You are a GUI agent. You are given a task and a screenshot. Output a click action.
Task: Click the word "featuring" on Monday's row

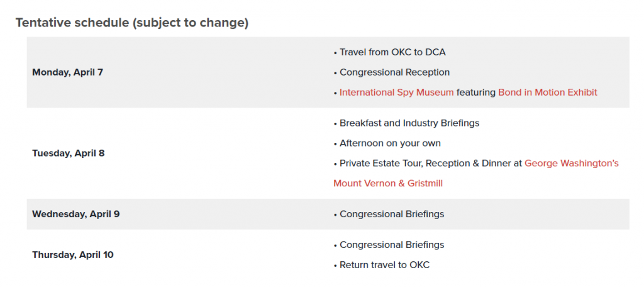point(475,93)
